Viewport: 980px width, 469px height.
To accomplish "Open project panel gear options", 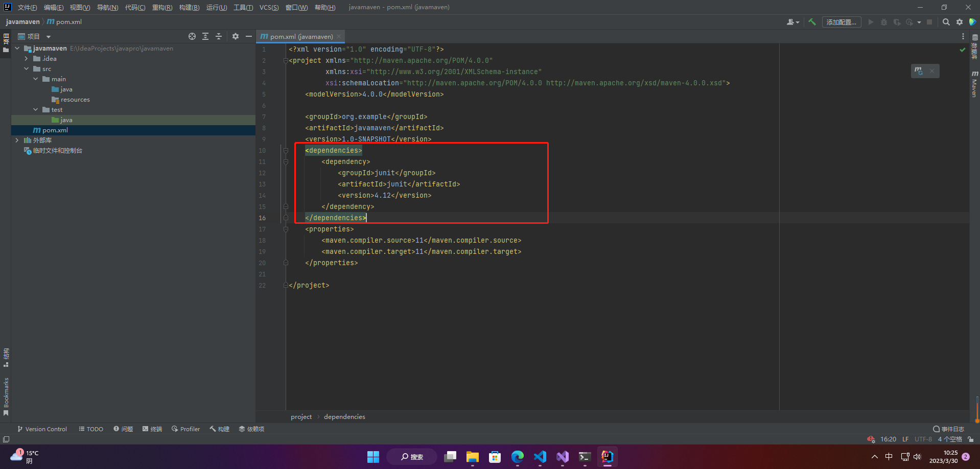I will click(236, 36).
